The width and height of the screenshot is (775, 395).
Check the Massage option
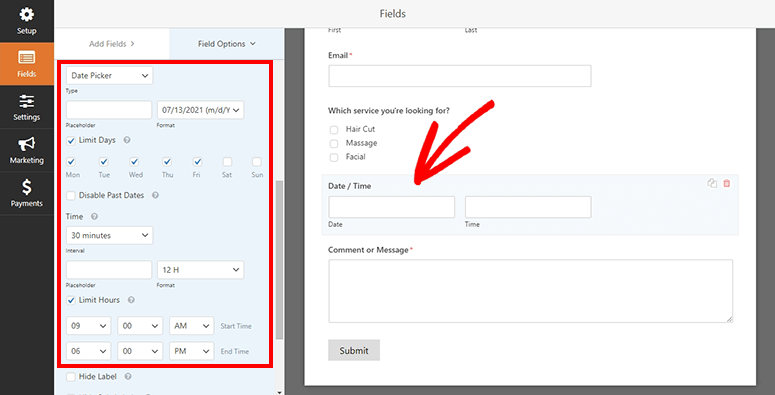pyautogui.click(x=334, y=143)
